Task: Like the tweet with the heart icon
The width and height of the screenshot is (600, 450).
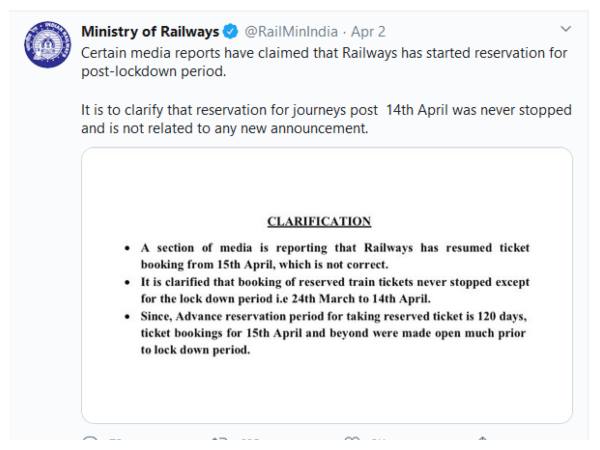Action: (352, 442)
